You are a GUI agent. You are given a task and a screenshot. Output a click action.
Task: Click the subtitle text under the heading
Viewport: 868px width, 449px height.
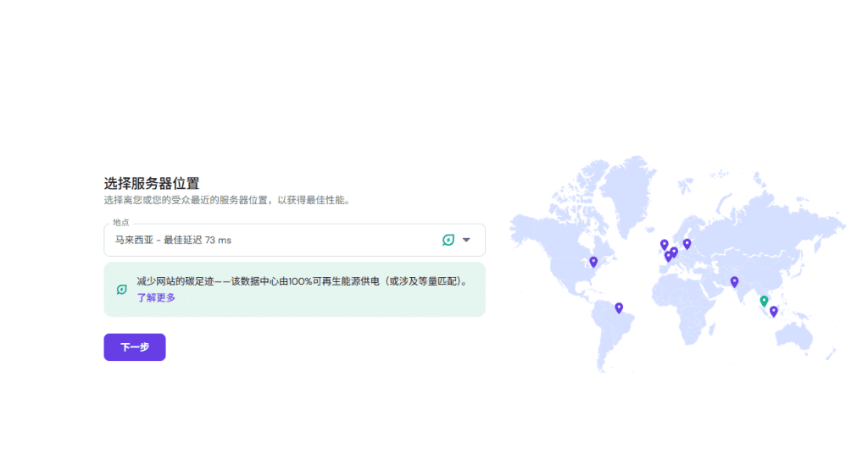point(226,201)
